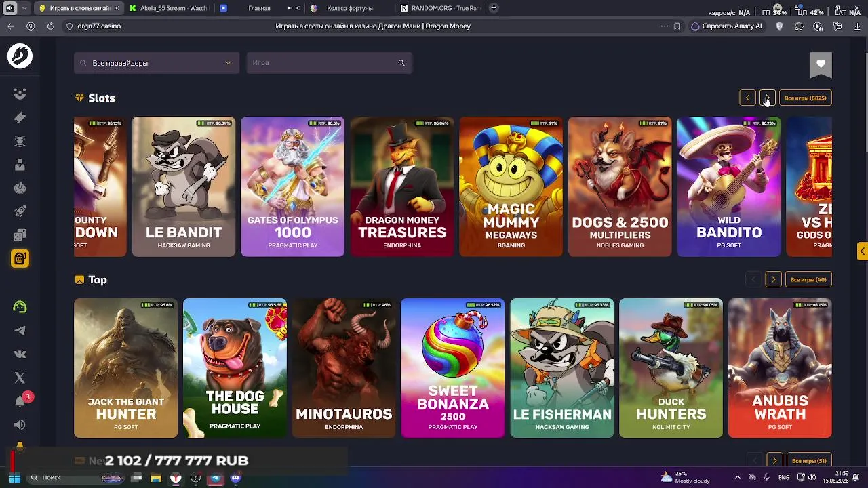Image resolution: width=868 pixels, height=488 pixels.
Task: Expand the browser tab list chevron
Action: pyautogui.click(x=25, y=8)
